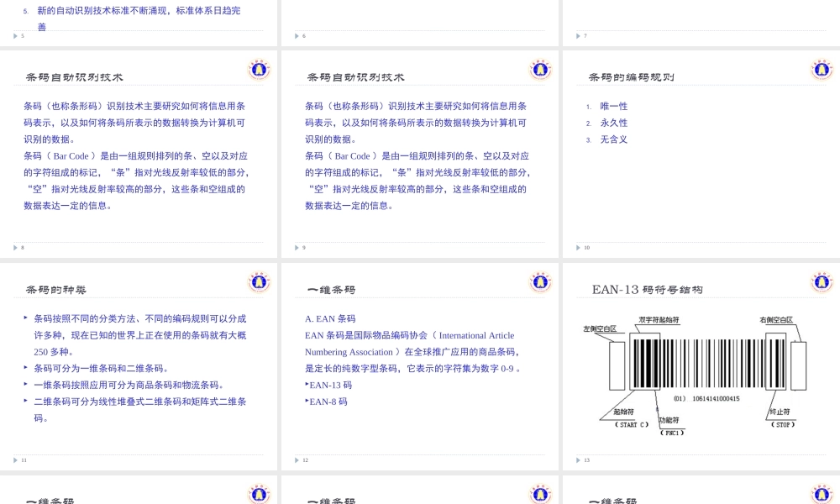Click the badge icon on the 一维条码 slide

click(540, 282)
